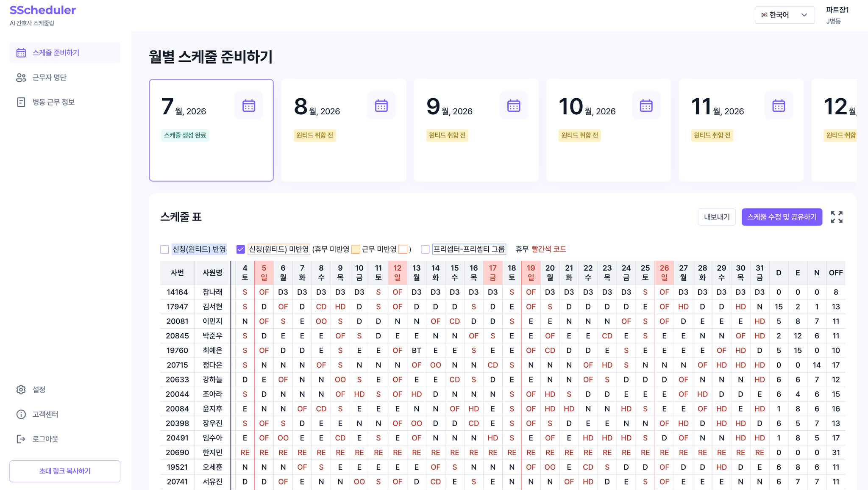Click the 휴무 미반영 orange swatch
868x490 pixels.
pos(356,249)
